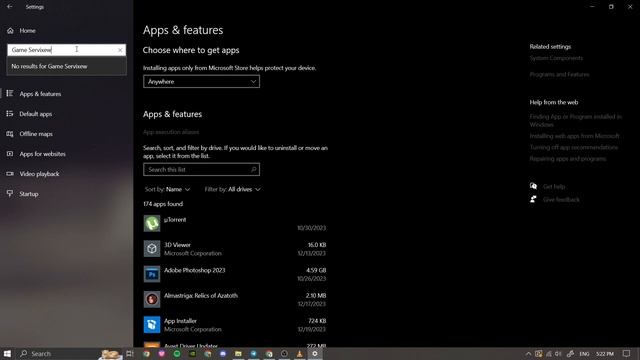The image size is (640, 360).
Task: Open the Windows Start menu
Action: coord(7,353)
